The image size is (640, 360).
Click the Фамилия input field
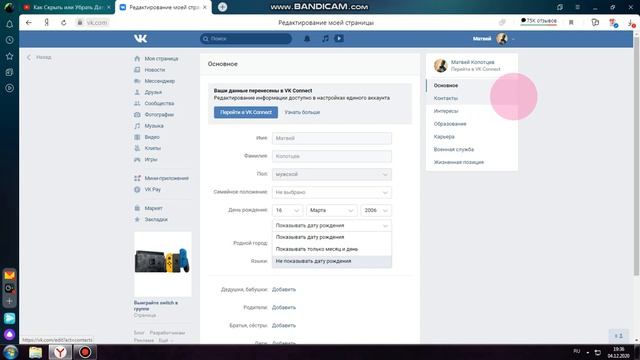point(332,156)
